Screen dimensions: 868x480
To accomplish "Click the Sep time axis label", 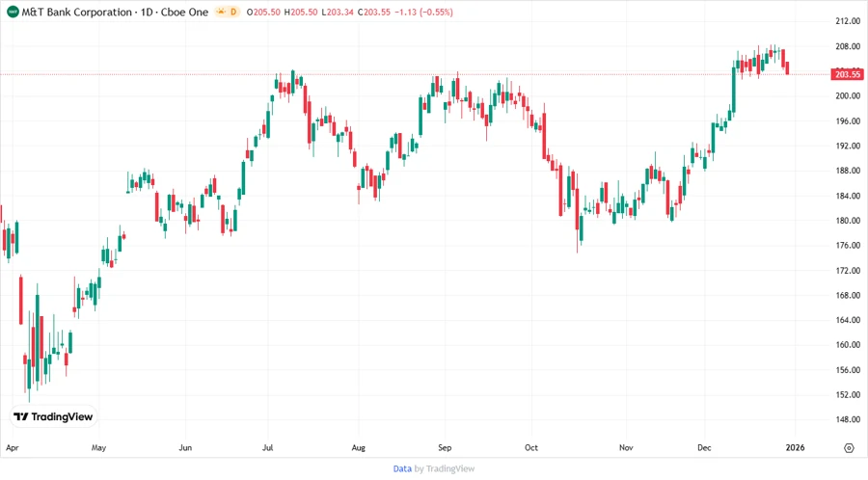I will (x=445, y=448).
